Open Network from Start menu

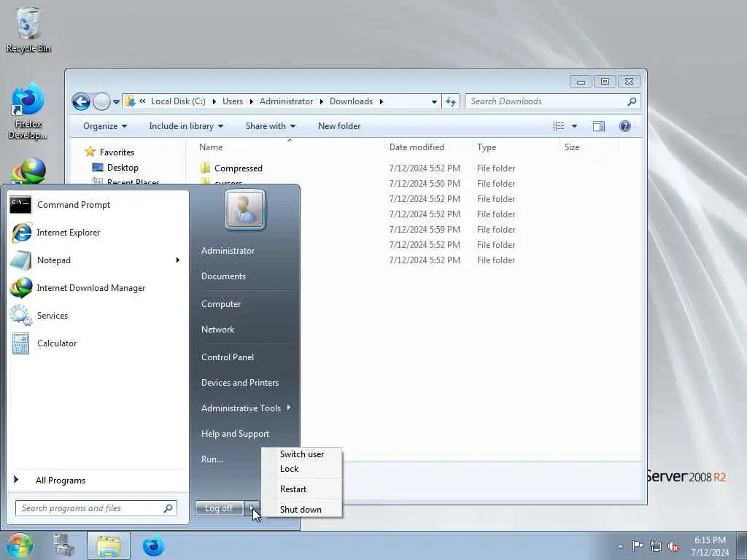coord(217,329)
